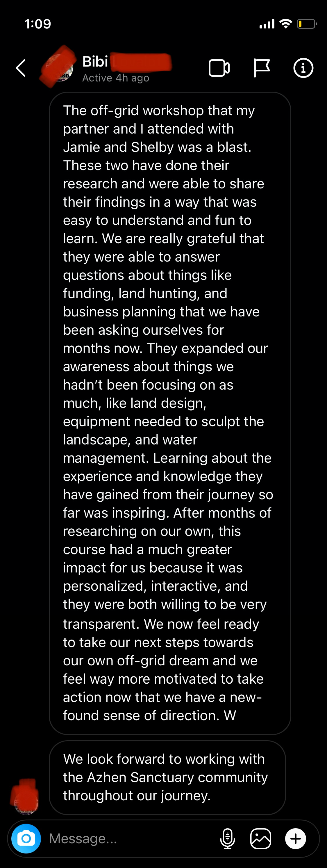Tap the flag icon in header

[x=262, y=68]
